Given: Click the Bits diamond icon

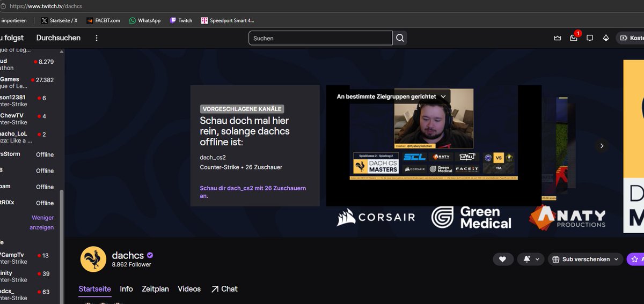Looking at the screenshot, I should click(x=606, y=38).
